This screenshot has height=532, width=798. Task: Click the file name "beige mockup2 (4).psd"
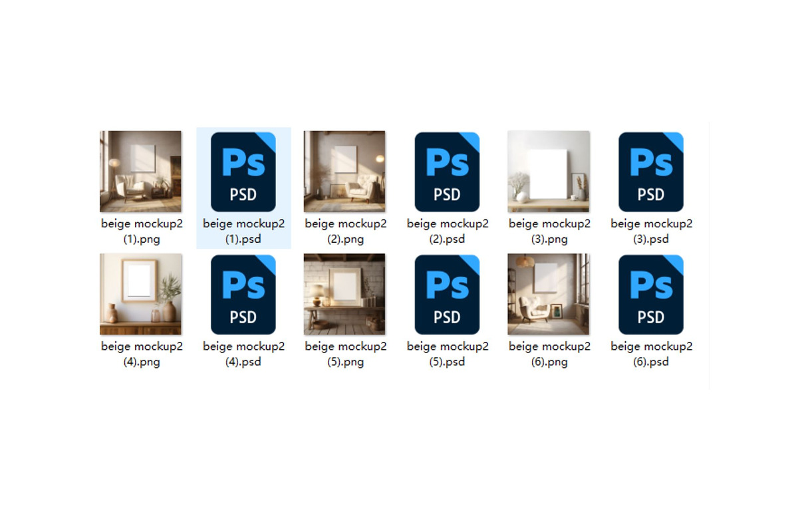point(243,354)
